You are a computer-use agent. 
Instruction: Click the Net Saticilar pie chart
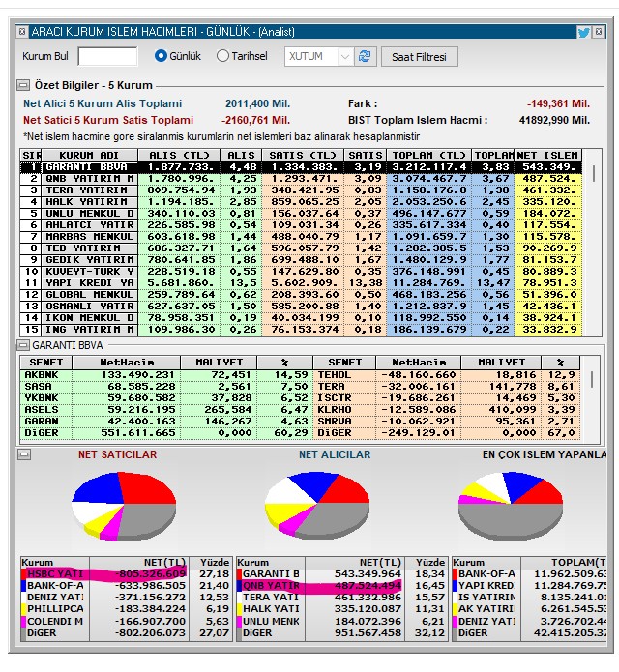124,506
